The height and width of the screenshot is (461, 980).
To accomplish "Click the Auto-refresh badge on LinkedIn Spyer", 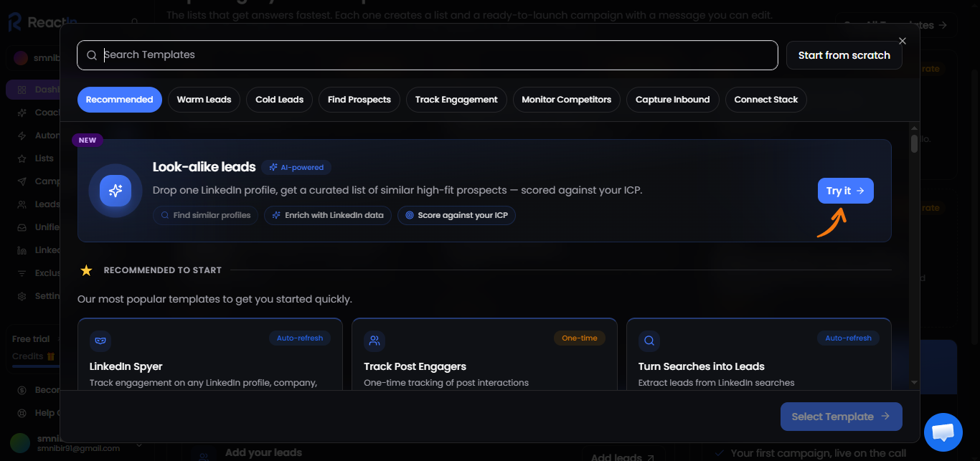I will pos(300,338).
